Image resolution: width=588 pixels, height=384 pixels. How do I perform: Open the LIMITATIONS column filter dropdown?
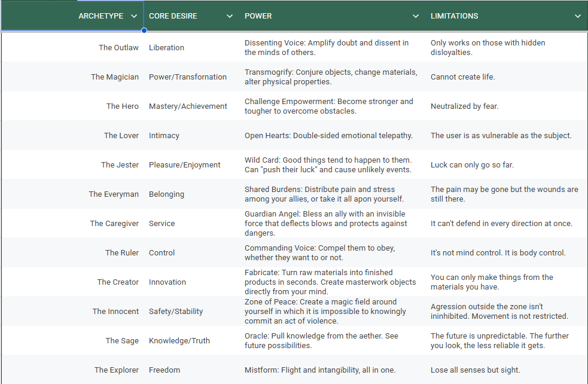(x=577, y=16)
